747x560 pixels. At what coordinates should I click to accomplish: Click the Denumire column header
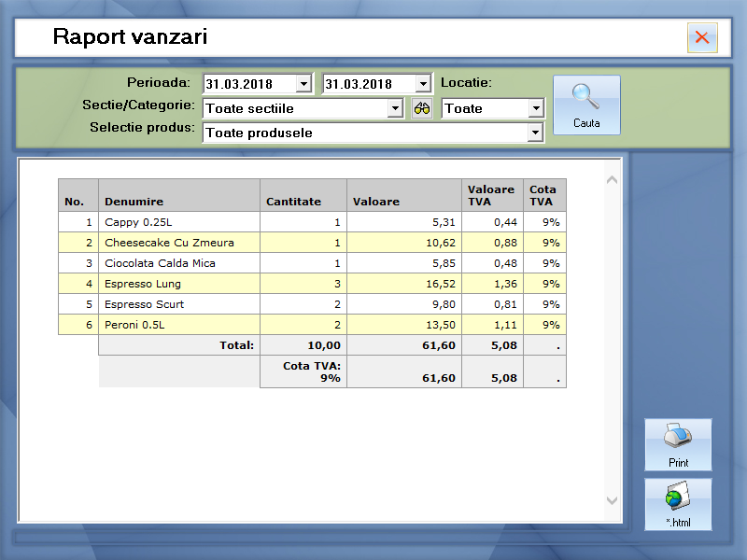[x=179, y=195]
